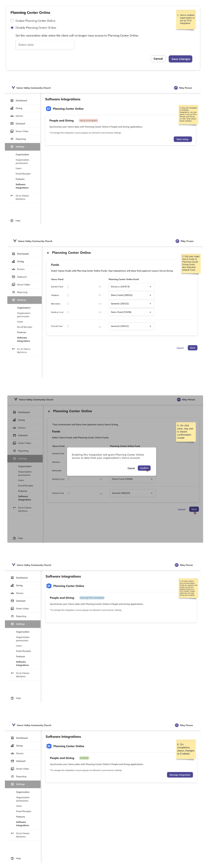208x868 pixels.
Task: Click the Planning Center Online logo icon
Action: pos(48,108)
